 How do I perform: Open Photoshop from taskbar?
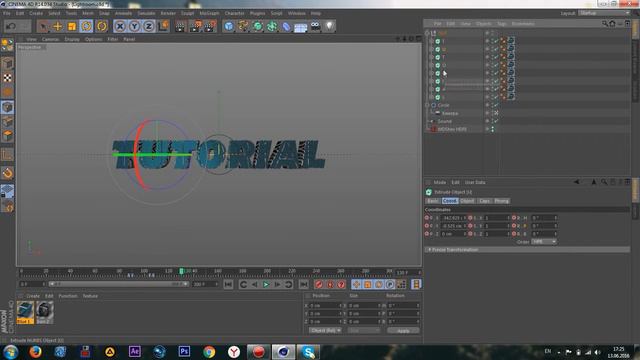coord(184,351)
